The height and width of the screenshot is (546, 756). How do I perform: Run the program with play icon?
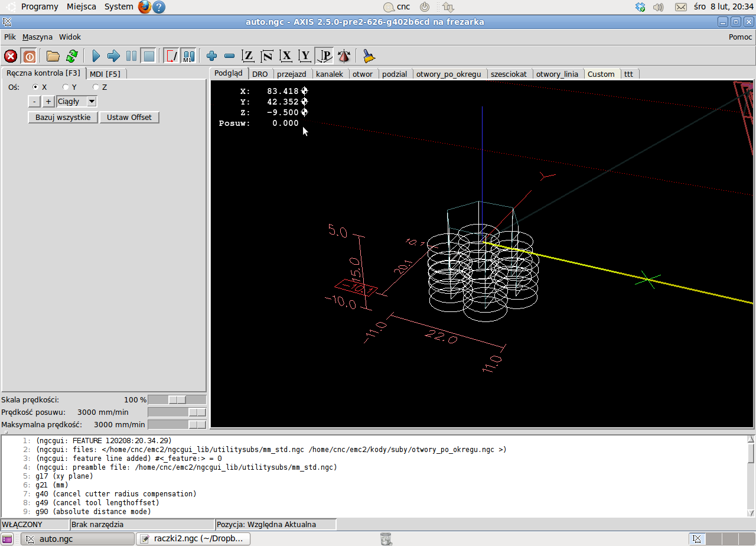(96, 56)
